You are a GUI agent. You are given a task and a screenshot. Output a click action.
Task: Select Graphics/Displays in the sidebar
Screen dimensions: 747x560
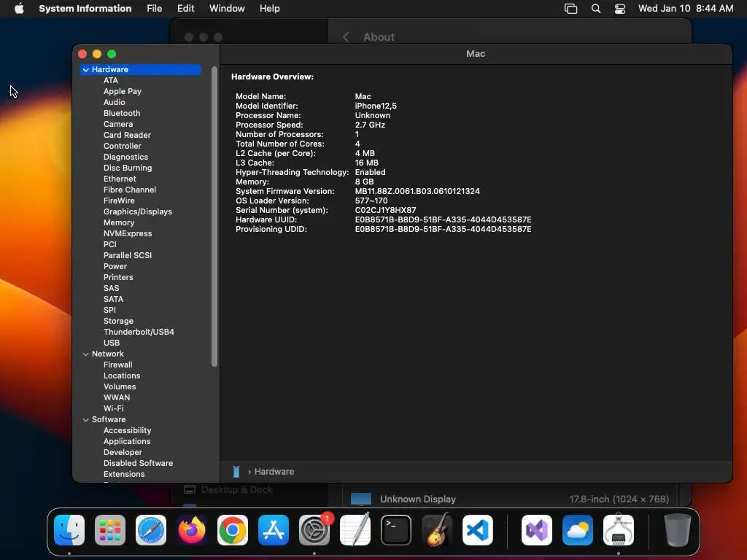coord(138,212)
